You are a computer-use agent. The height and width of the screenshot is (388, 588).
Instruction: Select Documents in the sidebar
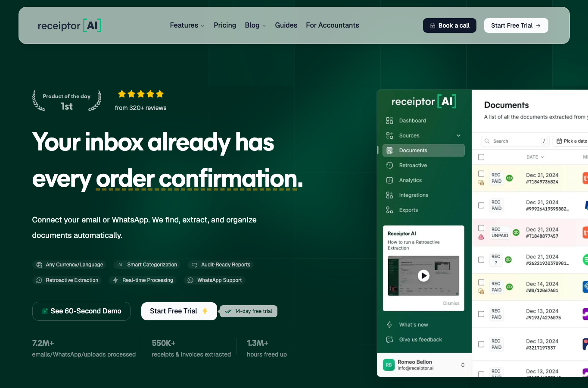pos(423,150)
